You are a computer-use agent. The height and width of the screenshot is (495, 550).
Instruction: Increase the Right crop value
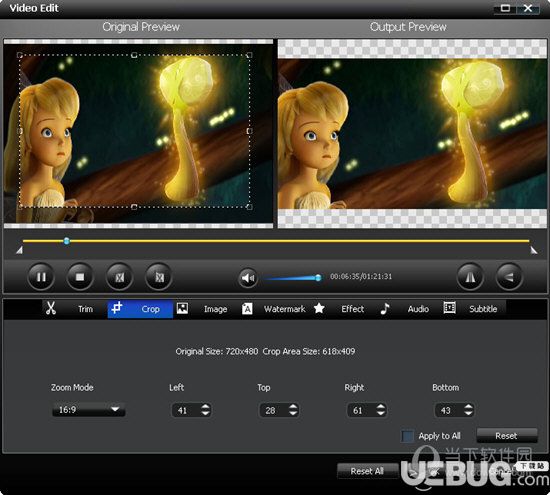pyautogui.click(x=381, y=407)
